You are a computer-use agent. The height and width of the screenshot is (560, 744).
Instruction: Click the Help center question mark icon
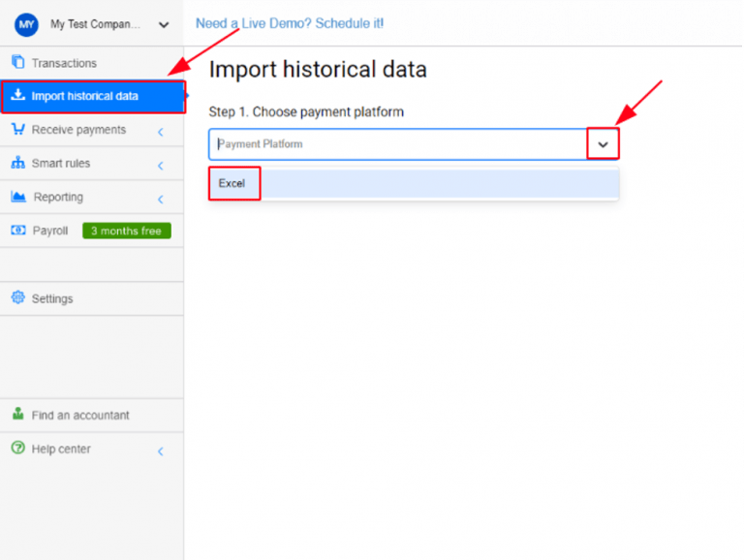coord(17,449)
